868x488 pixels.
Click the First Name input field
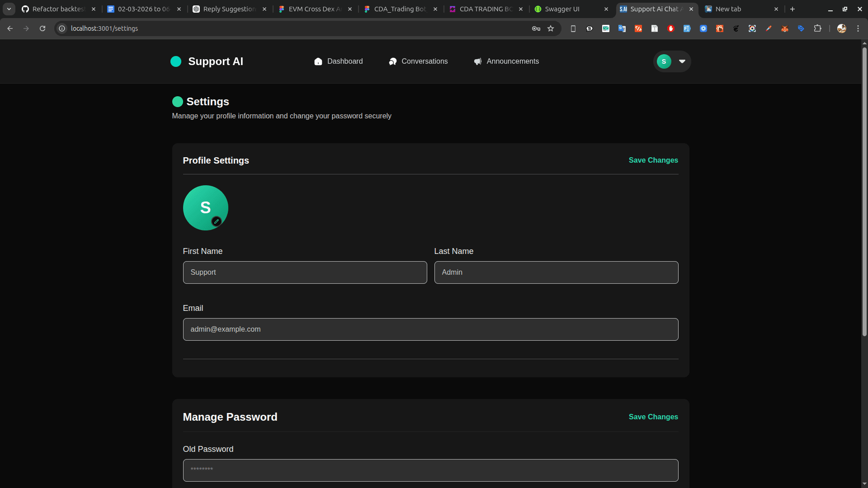click(x=305, y=272)
